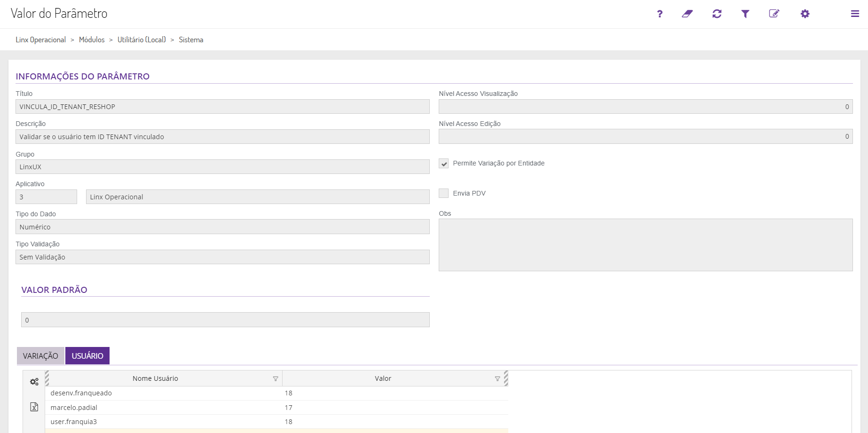Click the grid configuration gears icon
The image size is (868, 433).
click(34, 382)
